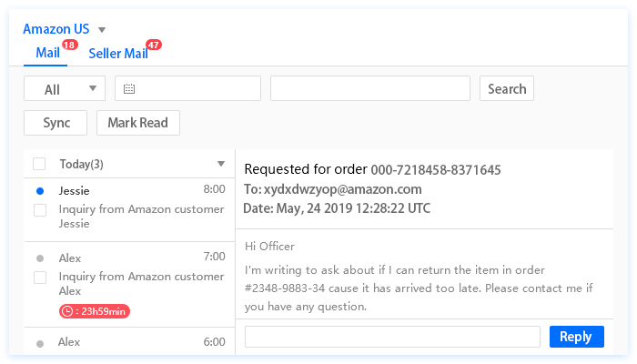637x364 pixels.
Task: Click the blue Reply button
Action: click(x=576, y=337)
